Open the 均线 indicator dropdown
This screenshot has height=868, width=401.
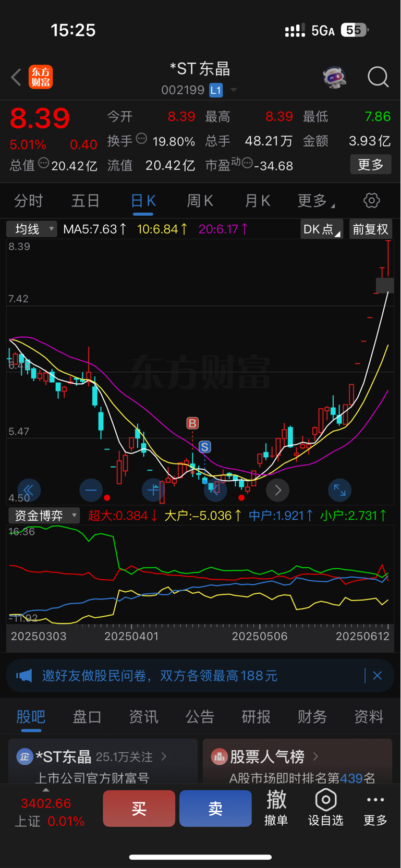pos(31,229)
